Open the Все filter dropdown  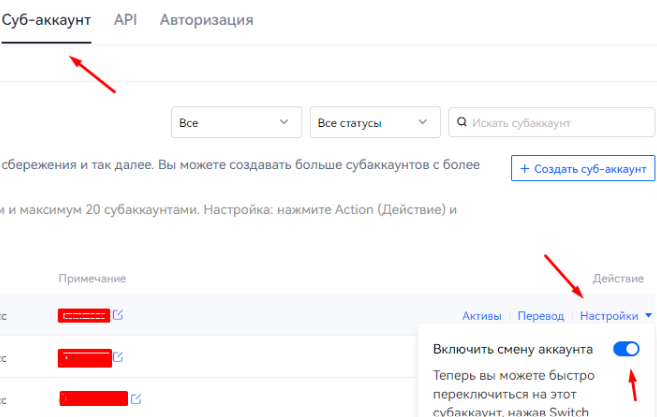[236, 123]
